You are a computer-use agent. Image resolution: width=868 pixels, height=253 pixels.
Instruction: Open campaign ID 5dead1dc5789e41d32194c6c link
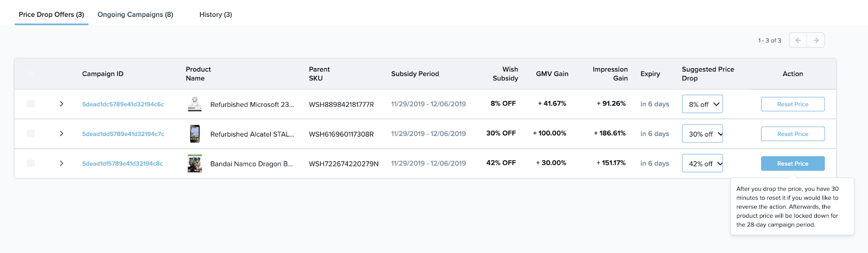123,104
